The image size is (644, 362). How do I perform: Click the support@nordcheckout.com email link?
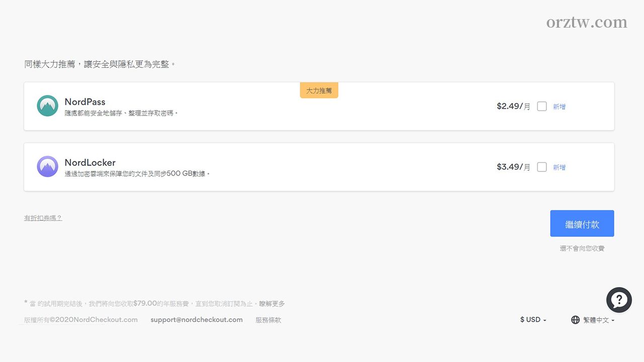[x=197, y=320]
